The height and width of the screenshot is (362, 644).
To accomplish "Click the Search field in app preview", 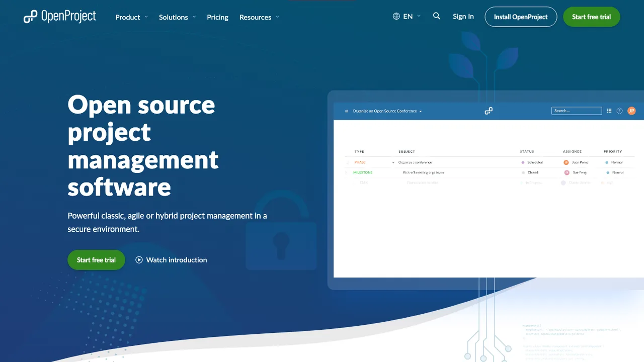I will (577, 111).
